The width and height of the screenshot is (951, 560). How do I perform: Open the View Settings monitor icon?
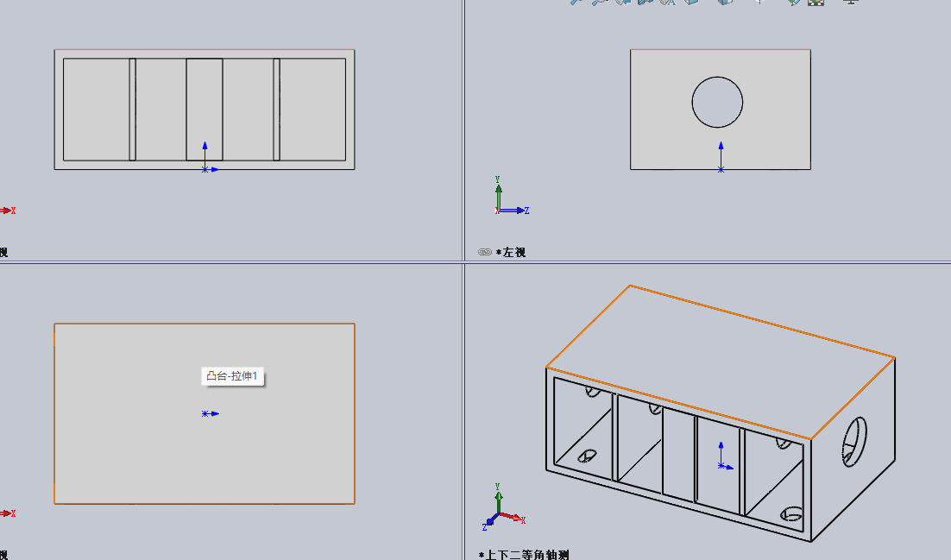coord(851,3)
